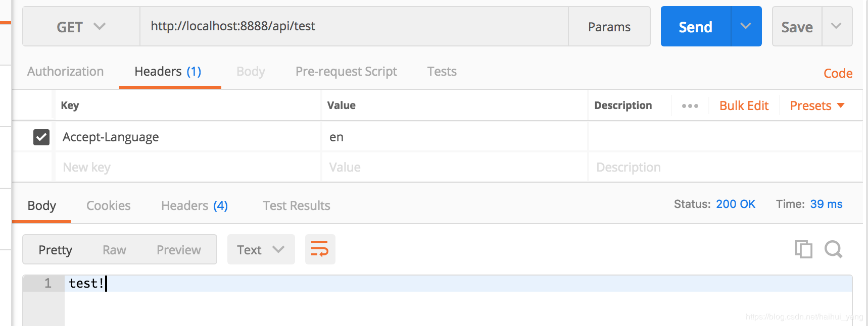The width and height of the screenshot is (868, 326).
Task: Show the response Headers (4) tab
Action: pyautogui.click(x=195, y=206)
